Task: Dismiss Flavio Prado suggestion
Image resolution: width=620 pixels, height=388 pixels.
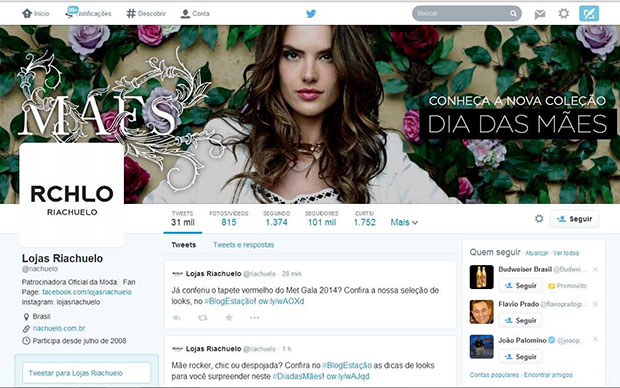Action: (x=595, y=304)
